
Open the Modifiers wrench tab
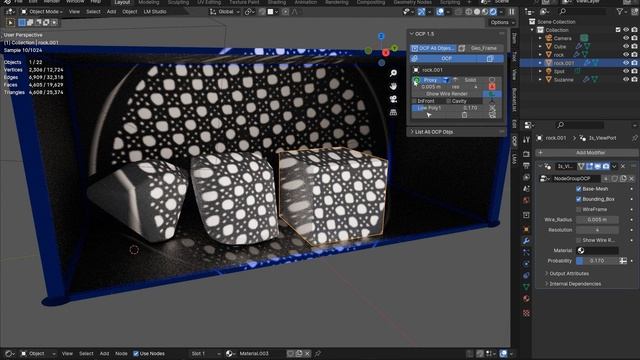click(526, 241)
